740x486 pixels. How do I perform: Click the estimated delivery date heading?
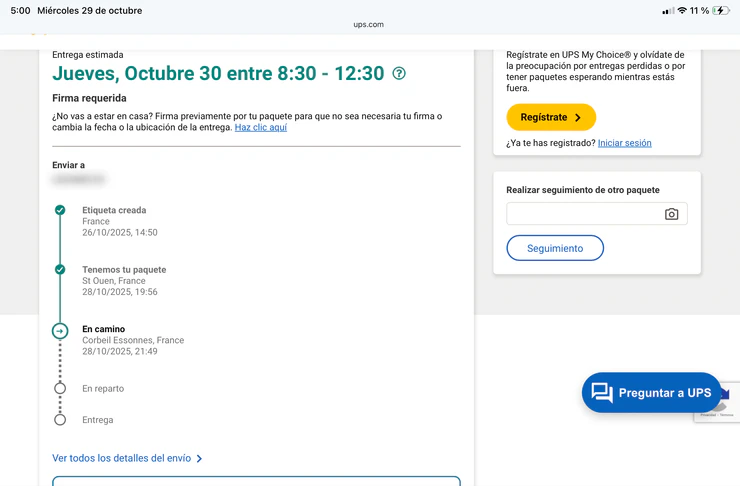coord(218,74)
